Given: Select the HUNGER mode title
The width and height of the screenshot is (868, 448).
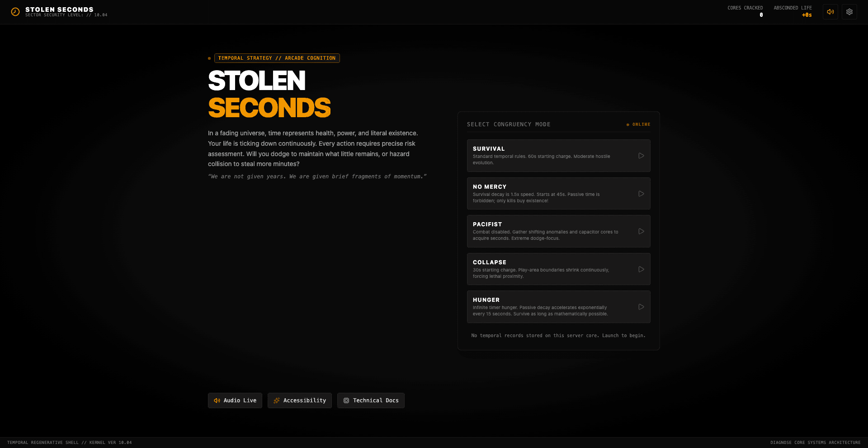Looking at the screenshot, I should click(486, 300).
